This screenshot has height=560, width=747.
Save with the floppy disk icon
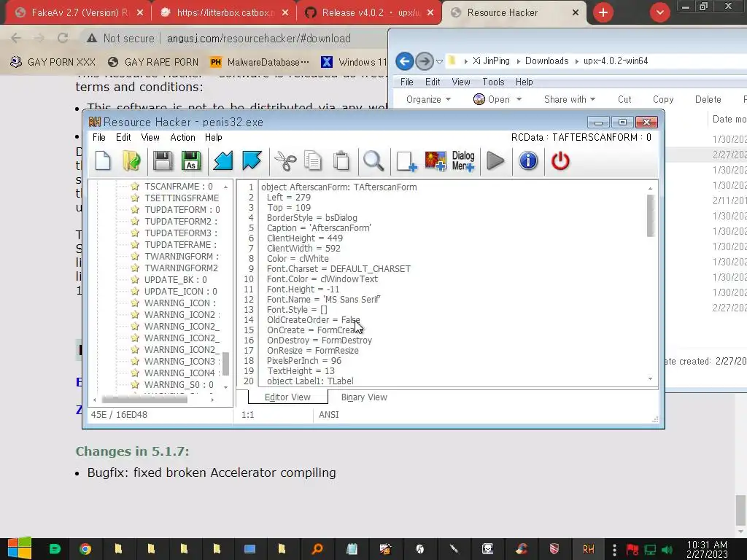pos(163,161)
